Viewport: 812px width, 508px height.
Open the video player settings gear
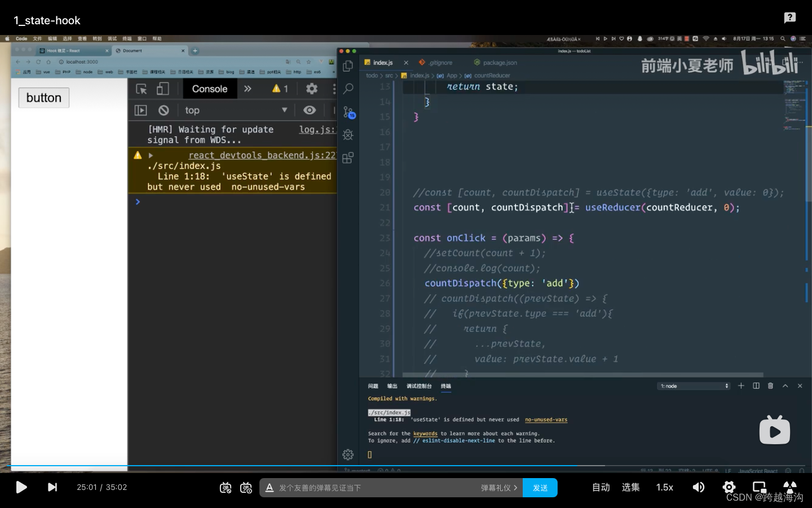729,487
